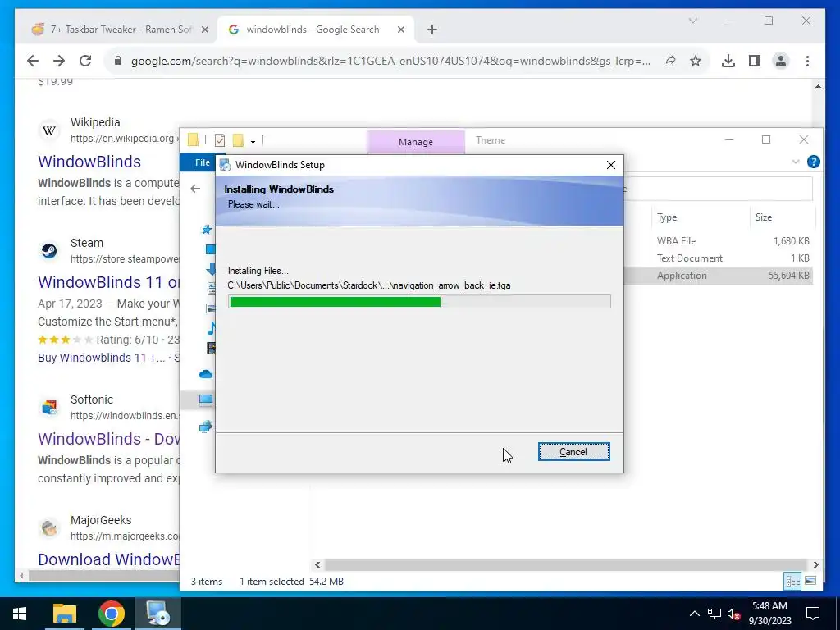Click the Softonic favicon

click(48, 407)
